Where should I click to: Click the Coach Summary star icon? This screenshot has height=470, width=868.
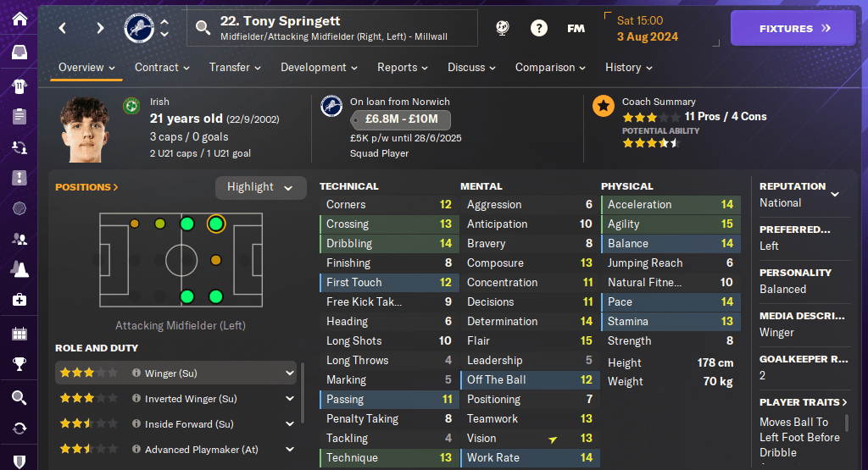click(604, 106)
